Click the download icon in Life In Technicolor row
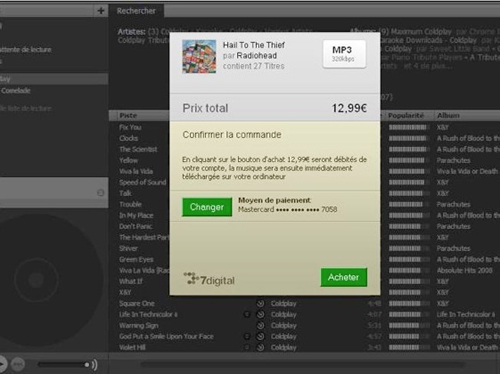The width and height of the screenshot is (500, 374). point(260,314)
